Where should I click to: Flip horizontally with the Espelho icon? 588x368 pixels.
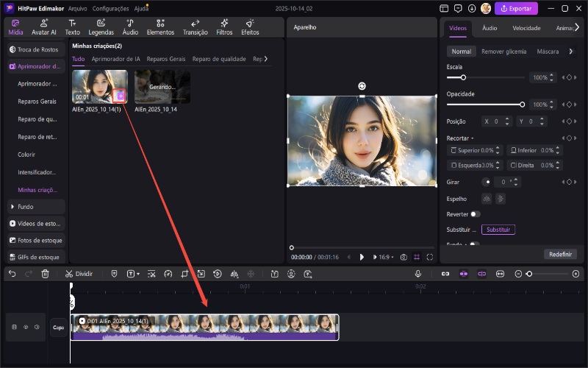point(487,199)
